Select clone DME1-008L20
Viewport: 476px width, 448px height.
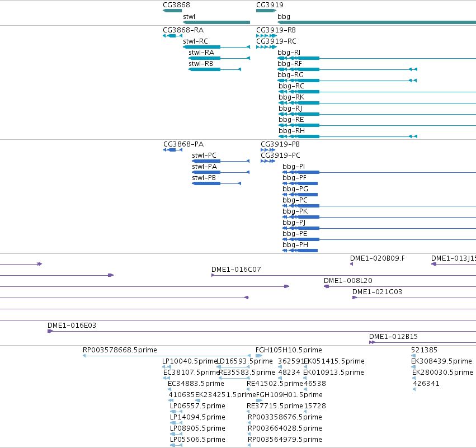point(400,286)
